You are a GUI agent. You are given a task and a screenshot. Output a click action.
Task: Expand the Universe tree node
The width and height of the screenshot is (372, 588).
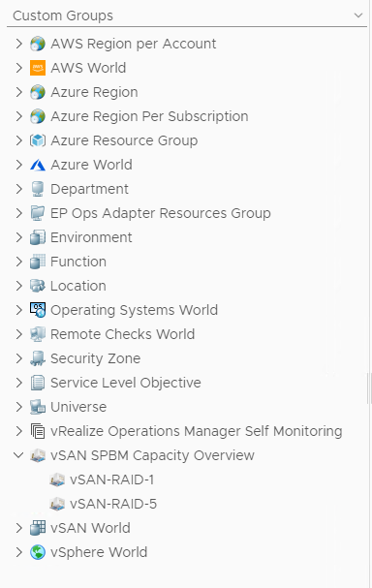click(19, 407)
